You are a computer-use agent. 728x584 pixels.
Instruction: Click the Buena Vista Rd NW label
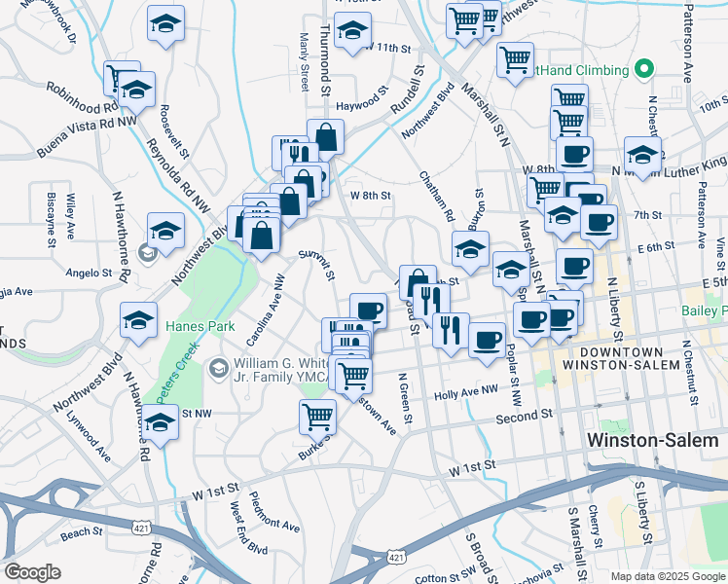pyautogui.click(x=87, y=136)
